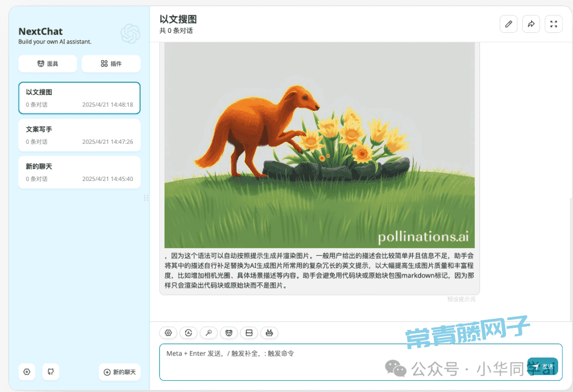Click the pencil edit title icon
The image size is (573, 392).
point(508,24)
